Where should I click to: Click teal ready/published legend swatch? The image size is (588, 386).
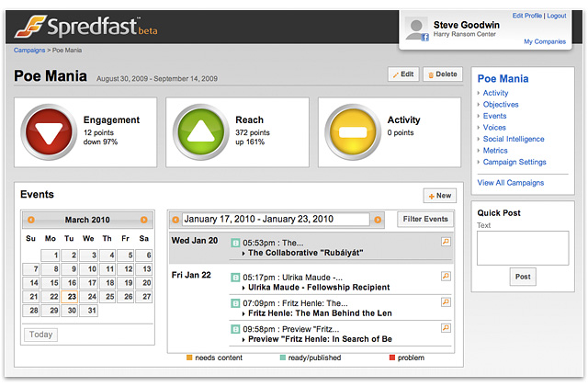pos(283,358)
